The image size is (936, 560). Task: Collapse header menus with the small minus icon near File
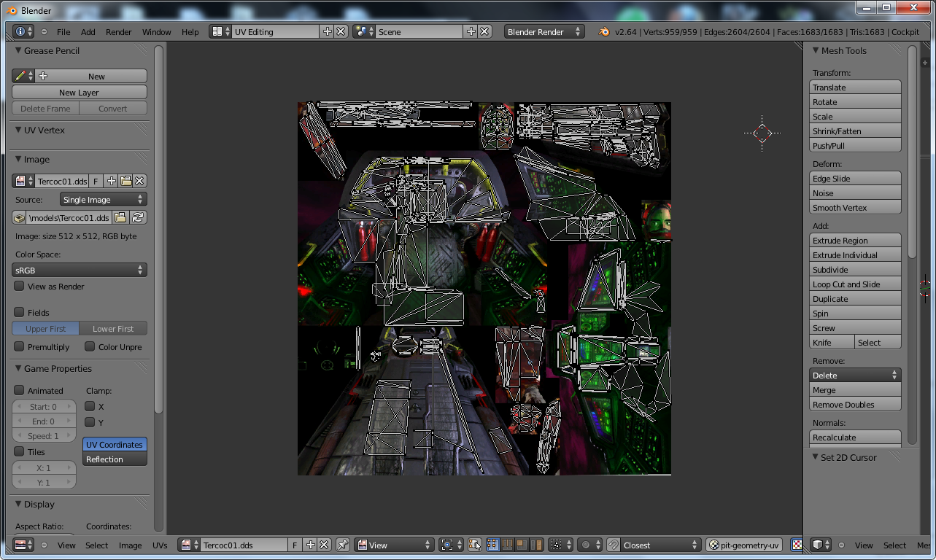tap(45, 32)
